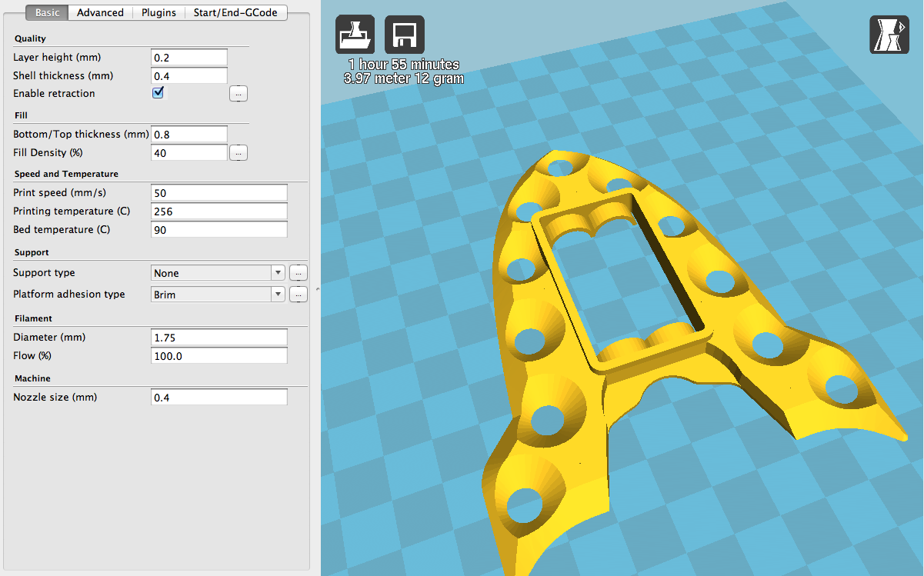The image size is (924, 576).
Task: Click the Support section heading
Action: [x=32, y=252]
